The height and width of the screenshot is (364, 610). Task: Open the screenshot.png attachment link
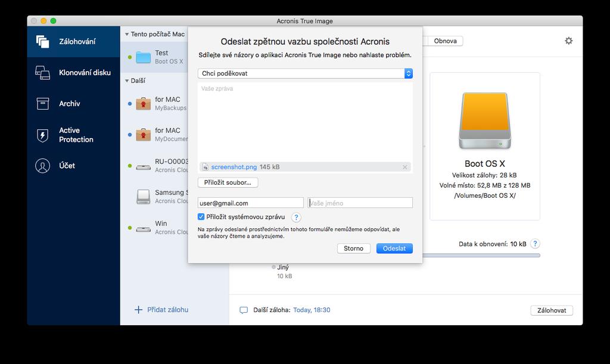coord(234,167)
